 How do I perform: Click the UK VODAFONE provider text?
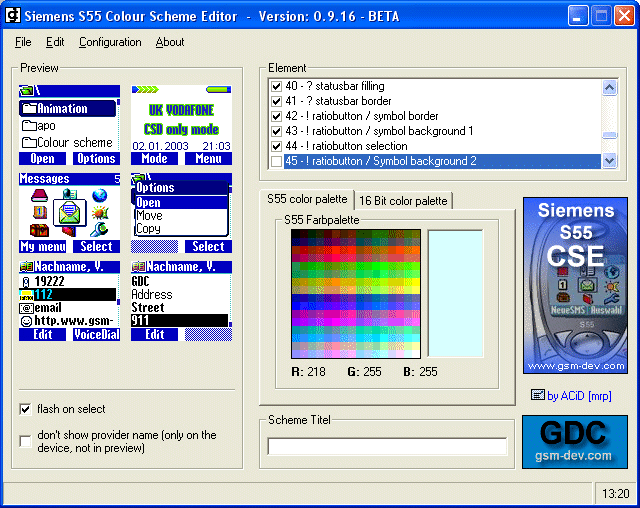[x=181, y=110]
